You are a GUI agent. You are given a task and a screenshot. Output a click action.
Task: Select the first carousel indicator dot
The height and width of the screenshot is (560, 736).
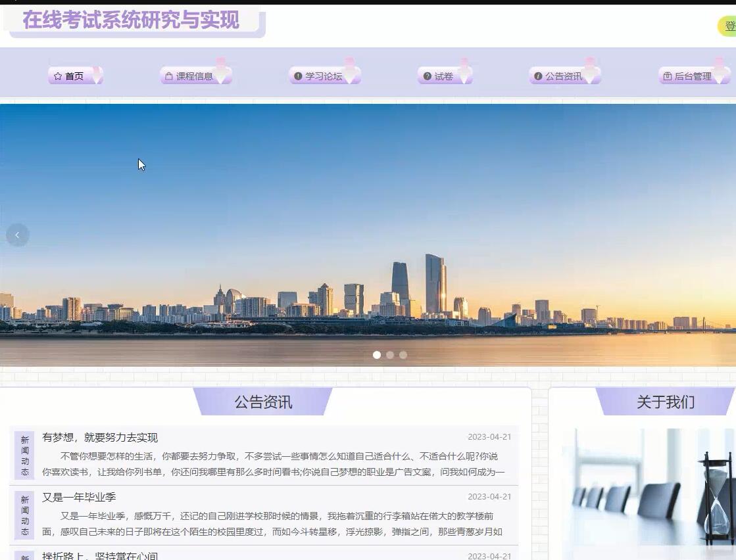click(x=376, y=355)
